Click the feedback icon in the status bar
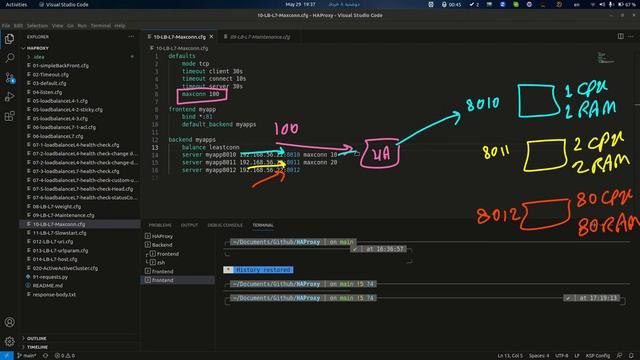This screenshot has width=640, height=360. pyautogui.click(x=620, y=356)
